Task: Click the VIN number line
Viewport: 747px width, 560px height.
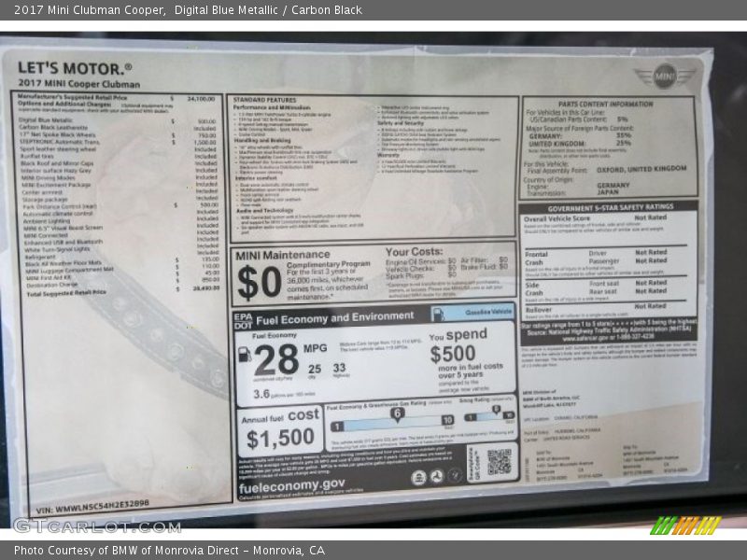Action: coord(92,507)
